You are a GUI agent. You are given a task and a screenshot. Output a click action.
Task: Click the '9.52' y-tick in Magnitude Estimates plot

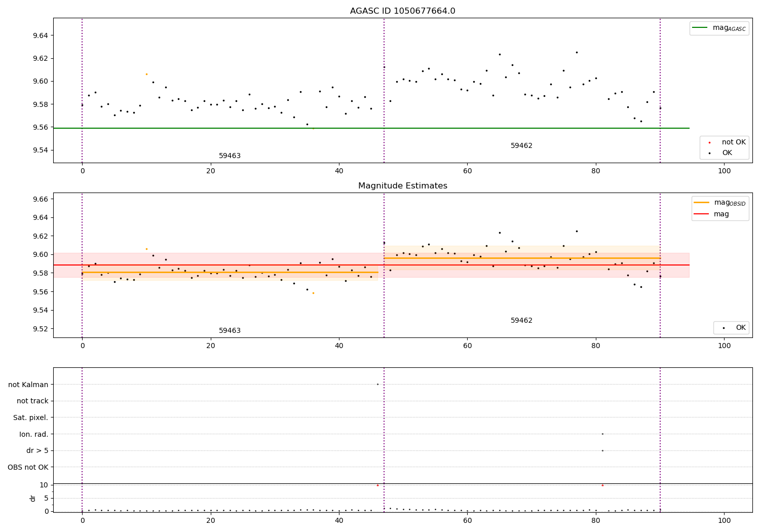tap(41, 329)
